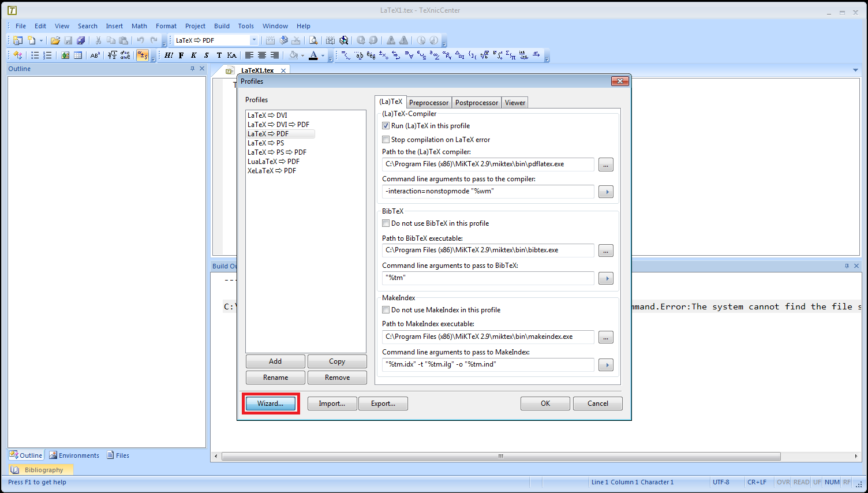This screenshot has width=868, height=493.
Task: Click the font color swatch icon
Action: [313, 55]
